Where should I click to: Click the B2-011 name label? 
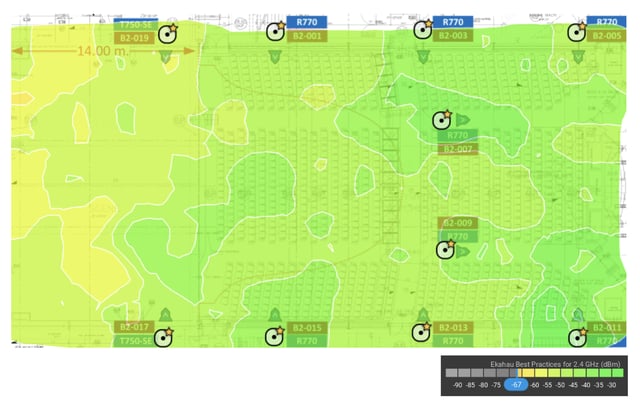point(607,328)
